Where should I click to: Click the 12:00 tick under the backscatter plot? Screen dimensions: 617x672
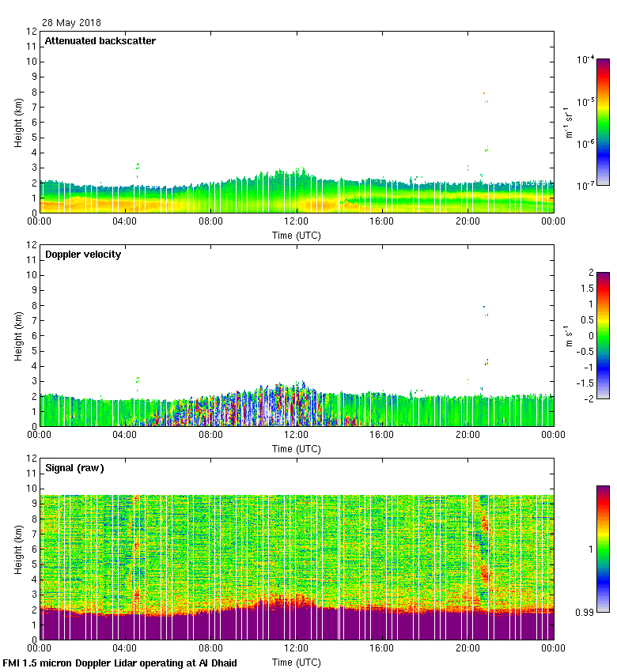296,221
